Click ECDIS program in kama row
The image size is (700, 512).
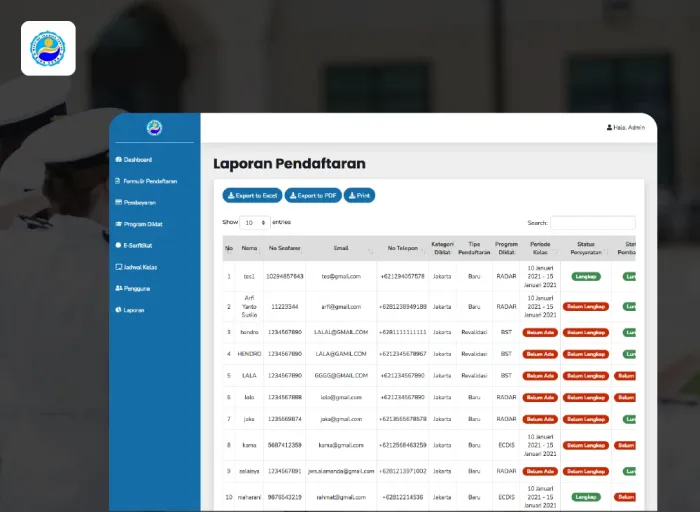tap(506, 445)
